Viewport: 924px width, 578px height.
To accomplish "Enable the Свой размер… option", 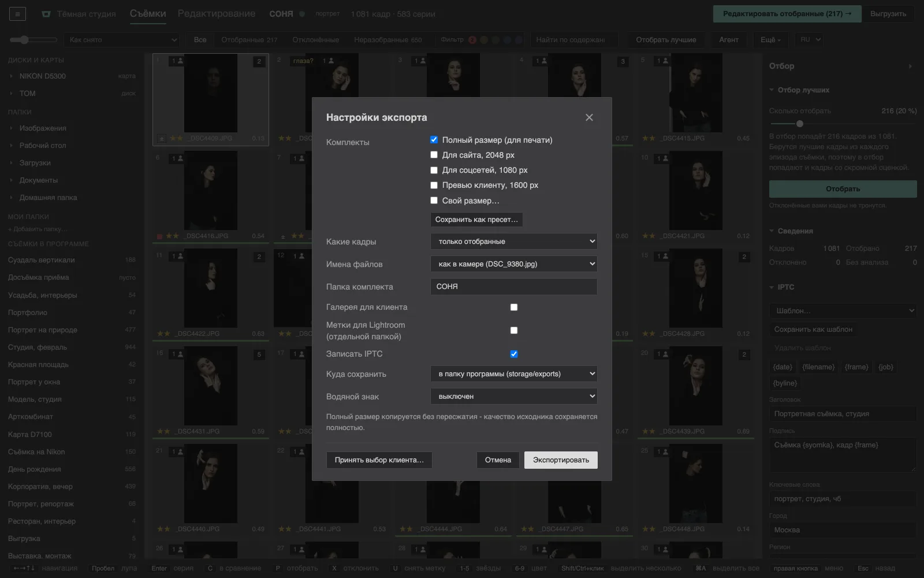I will pyautogui.click(x=434, y=201).
